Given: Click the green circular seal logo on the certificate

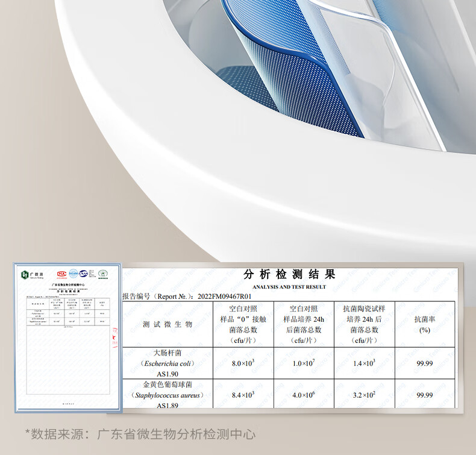Looking at the screenshot, I should 103,274.
